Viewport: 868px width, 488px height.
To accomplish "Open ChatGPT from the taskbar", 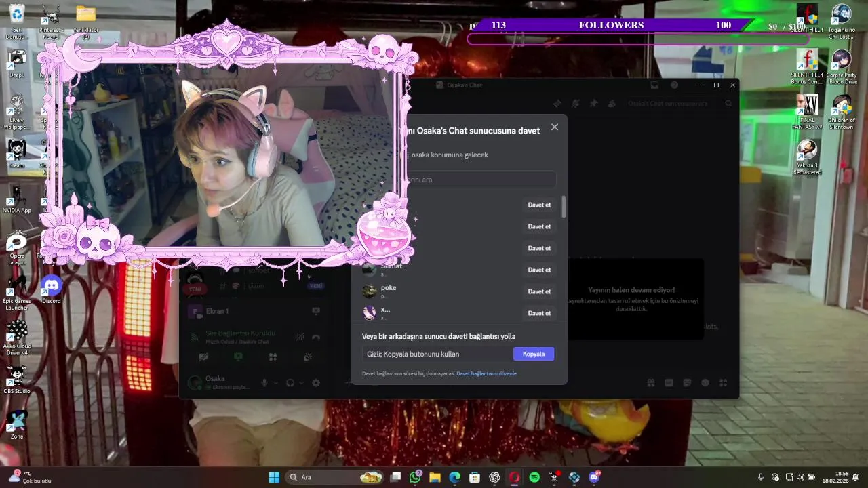I will tap(495, 477).
